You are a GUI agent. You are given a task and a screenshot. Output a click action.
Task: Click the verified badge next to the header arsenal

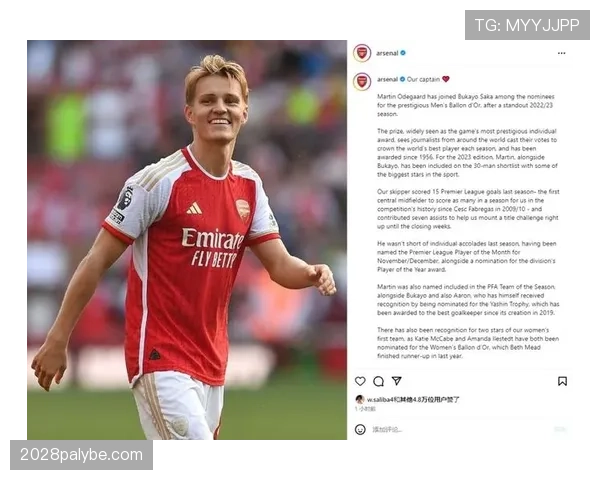coord(403,53)
